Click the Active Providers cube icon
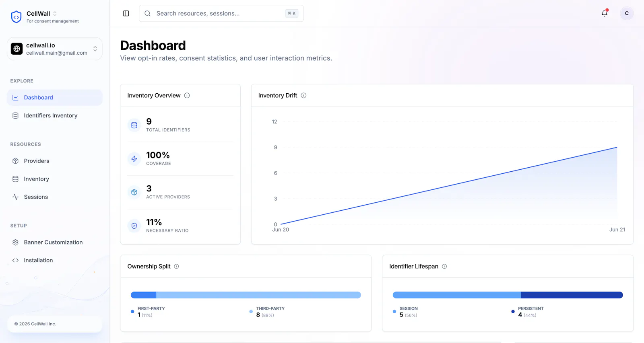The height and width of the screenshot is (343, 644). pos(134,192)
